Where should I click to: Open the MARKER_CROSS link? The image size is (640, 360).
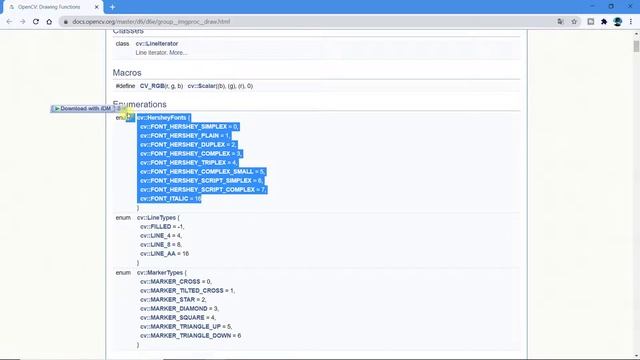(x=171, y=282)
